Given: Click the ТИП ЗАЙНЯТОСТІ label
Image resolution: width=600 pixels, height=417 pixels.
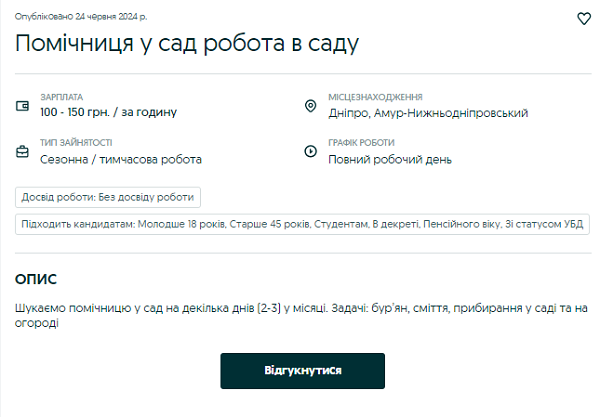Looking at the screenshot, I should (x=76, y=143).
